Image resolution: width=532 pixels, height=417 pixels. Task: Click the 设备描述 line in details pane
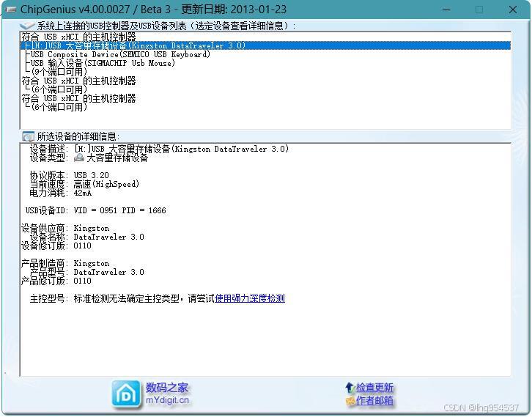tap(159, 149)
